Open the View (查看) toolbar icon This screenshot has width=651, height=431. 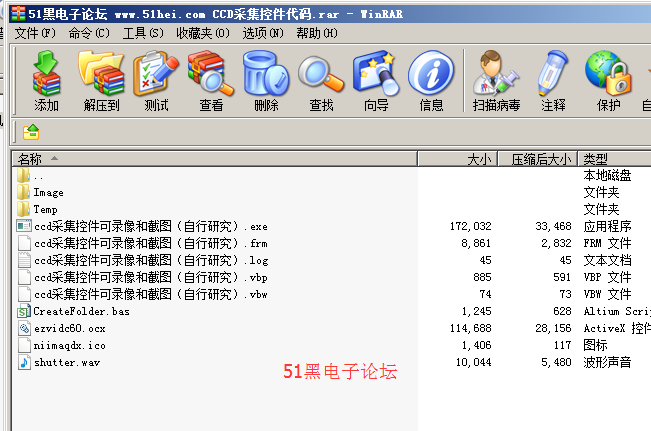coord(211,73)
